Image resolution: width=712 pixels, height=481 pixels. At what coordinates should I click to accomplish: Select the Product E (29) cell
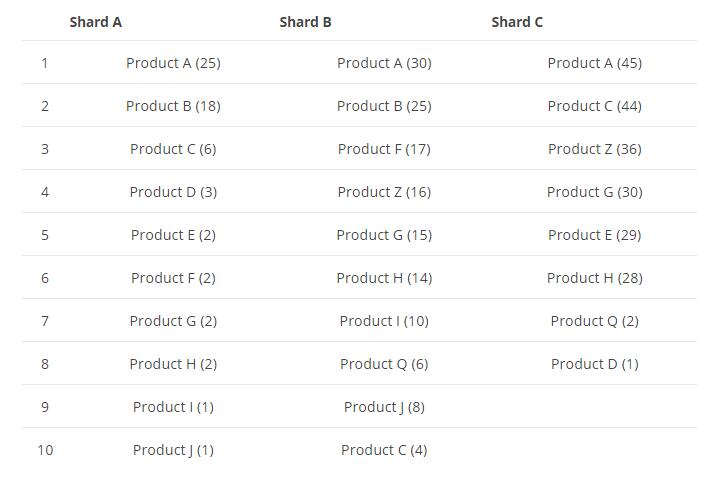pos(594,235)
